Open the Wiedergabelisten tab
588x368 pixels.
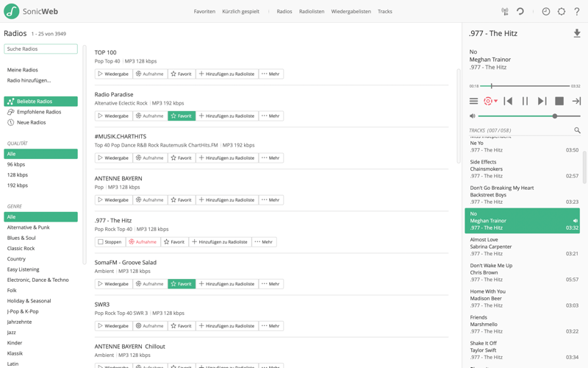pos(351,12)
